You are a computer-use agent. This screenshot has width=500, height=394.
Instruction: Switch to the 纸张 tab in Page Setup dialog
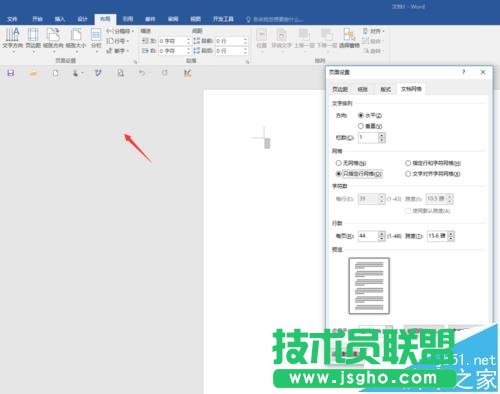click(362, 89)
